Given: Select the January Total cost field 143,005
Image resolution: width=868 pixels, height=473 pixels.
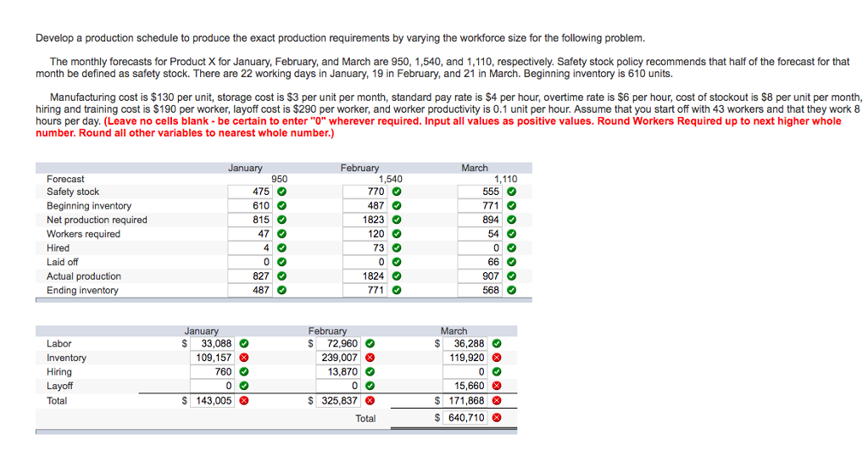Looking at the screenshot, I should [x=212, y=400].
